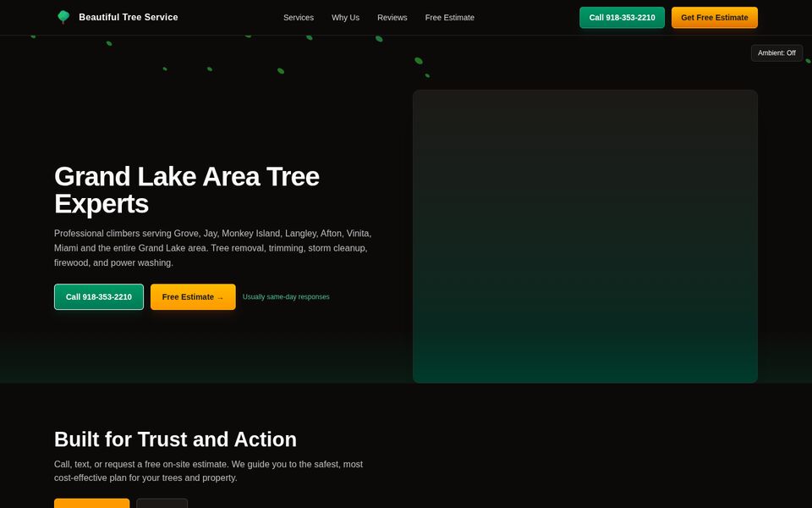Viewport: 812px width, 508px height.
Task: Click the hero image card panel
Action: pos(585,236)
